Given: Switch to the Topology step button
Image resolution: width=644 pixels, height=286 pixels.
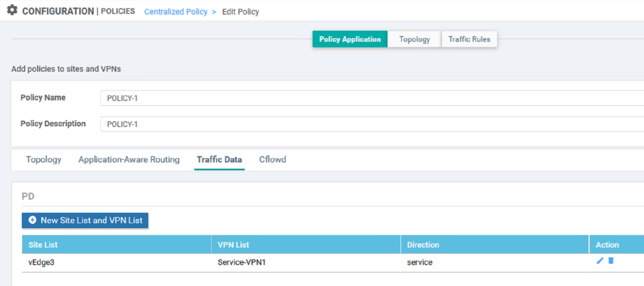Looking at the screenshot, I should click(x=414, y=39).
